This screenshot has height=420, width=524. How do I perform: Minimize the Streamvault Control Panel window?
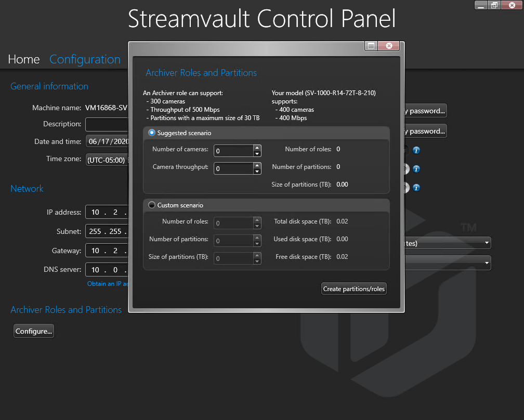pos(481,5)
